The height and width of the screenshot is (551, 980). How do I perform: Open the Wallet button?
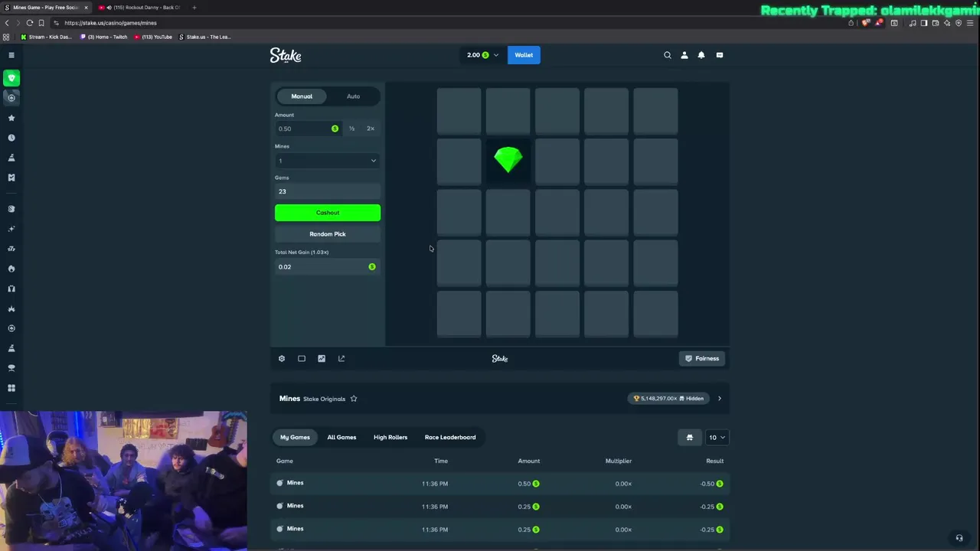coord(524,55)
